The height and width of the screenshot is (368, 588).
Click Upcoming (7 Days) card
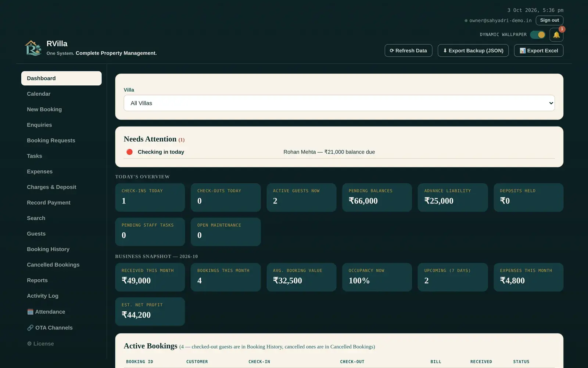point(453,277)
